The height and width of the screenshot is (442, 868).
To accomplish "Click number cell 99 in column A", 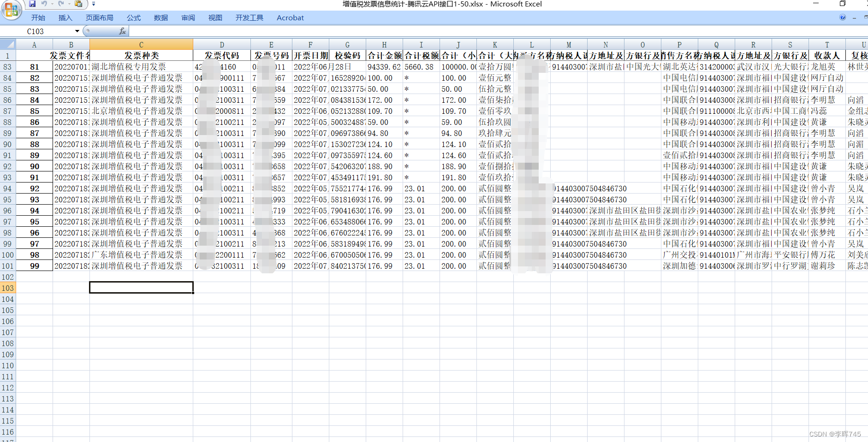I will (34, 266).
